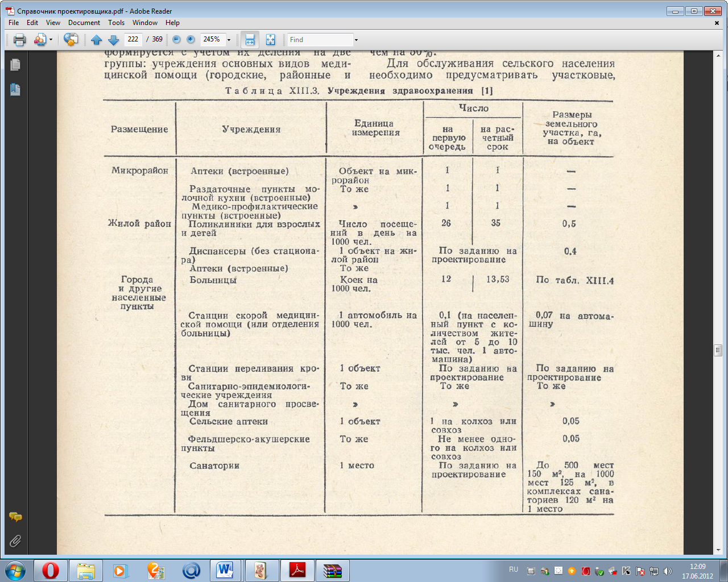
Task: Toggle fit one full page view
Action: (x=270, y=40)
